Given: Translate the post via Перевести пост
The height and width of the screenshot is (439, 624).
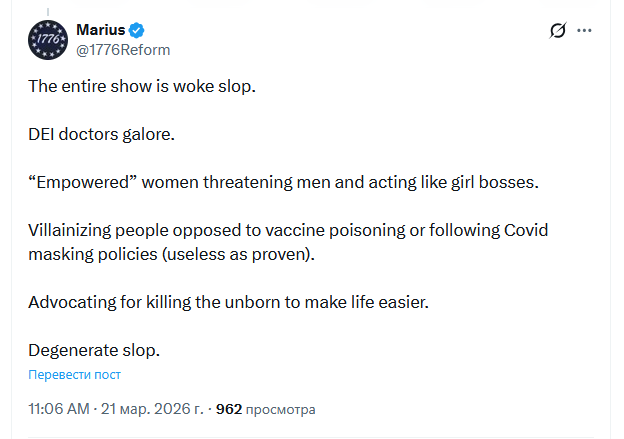Looking at the screenshot, I should point(74,375).
